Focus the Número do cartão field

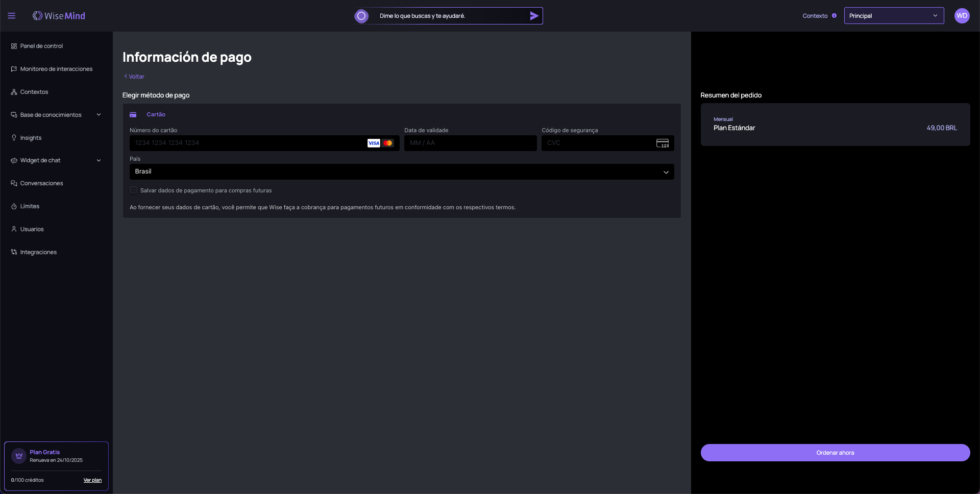[x=248, y=143]
